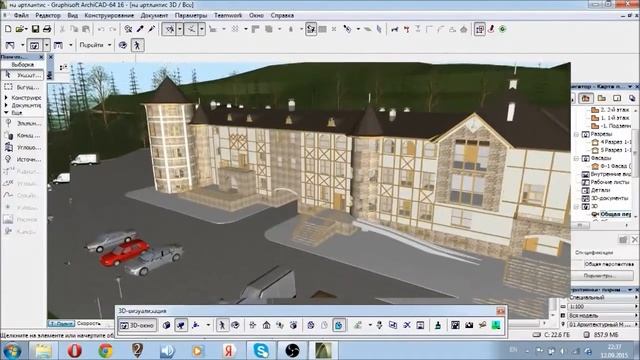Collapse the Разрезы tree node

(577, 134)
